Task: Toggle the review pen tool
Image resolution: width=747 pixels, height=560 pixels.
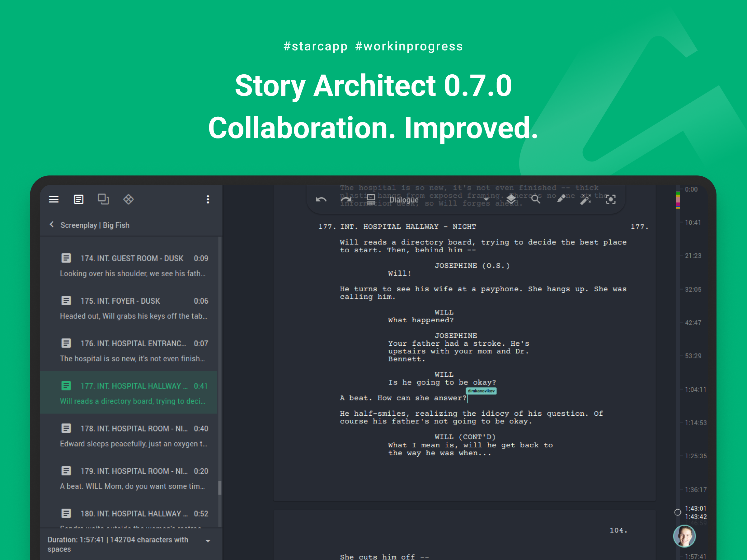Action: pyautogui.click(x=561, y=199)
